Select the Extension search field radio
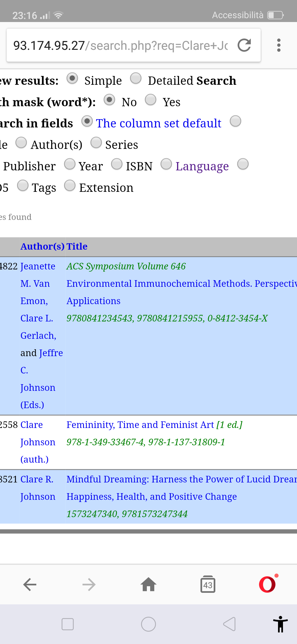Viewport: 297px width, 644px height. (70, 185)
